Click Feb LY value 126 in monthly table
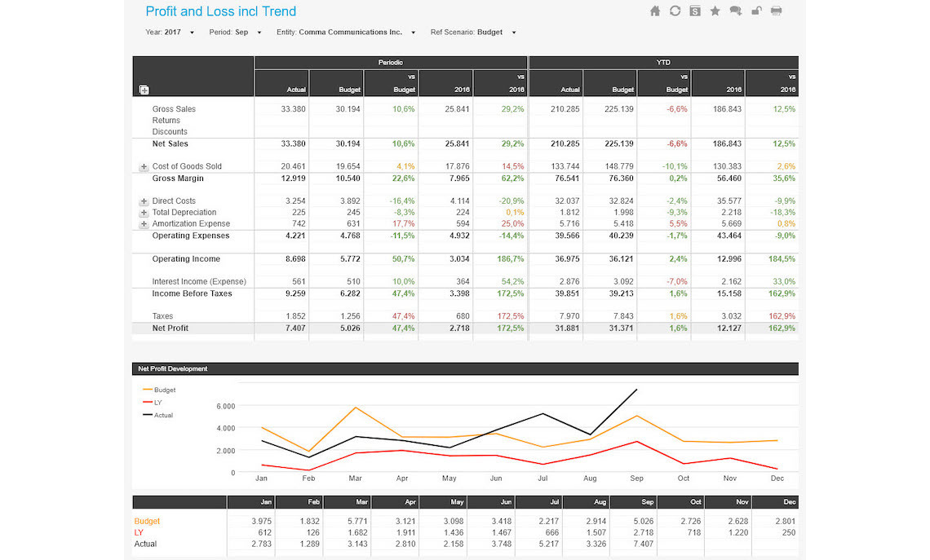This screenshot has width=930, height=560. click(312, 532)
